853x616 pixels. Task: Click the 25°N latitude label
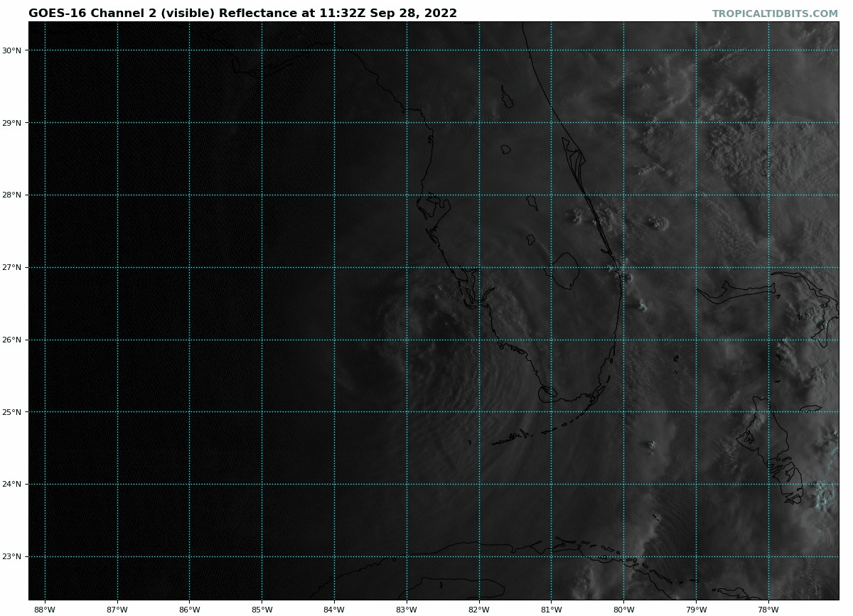(11, 412)
